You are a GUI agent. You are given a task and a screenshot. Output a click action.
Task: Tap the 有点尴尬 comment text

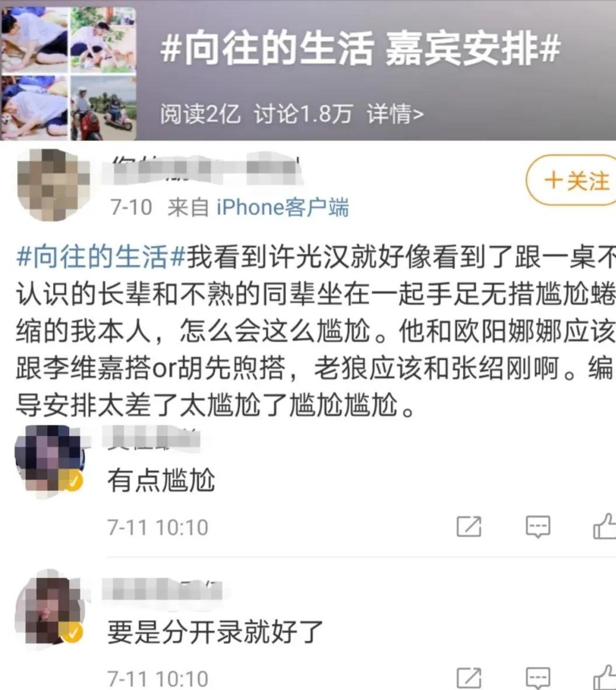point(161,480)
